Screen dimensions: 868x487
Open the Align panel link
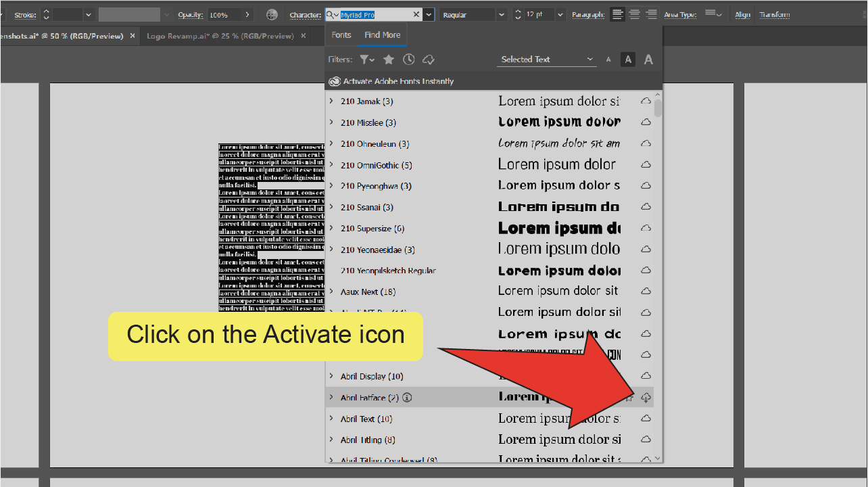pos(742,15)
